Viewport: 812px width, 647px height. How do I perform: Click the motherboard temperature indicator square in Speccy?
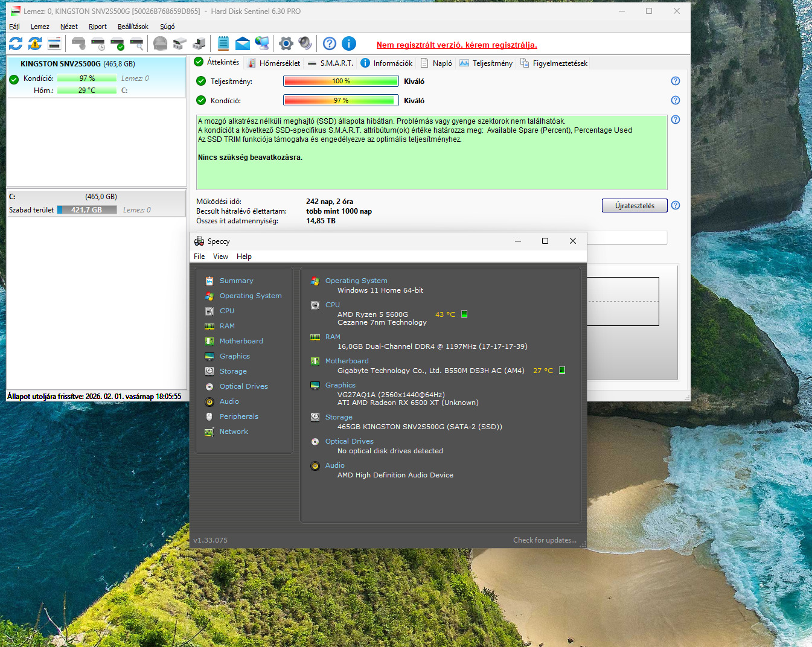pyautogui.click(x=562, y=370)
